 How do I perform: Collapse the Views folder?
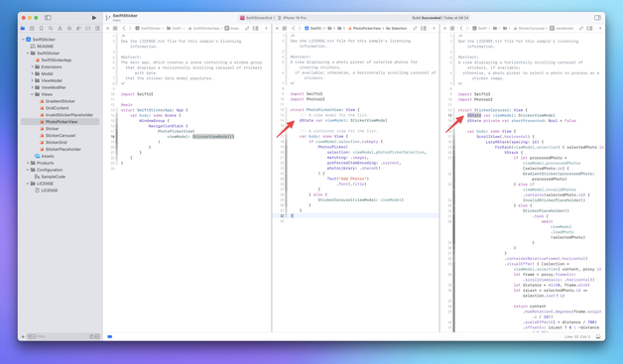tap(32, 94)
